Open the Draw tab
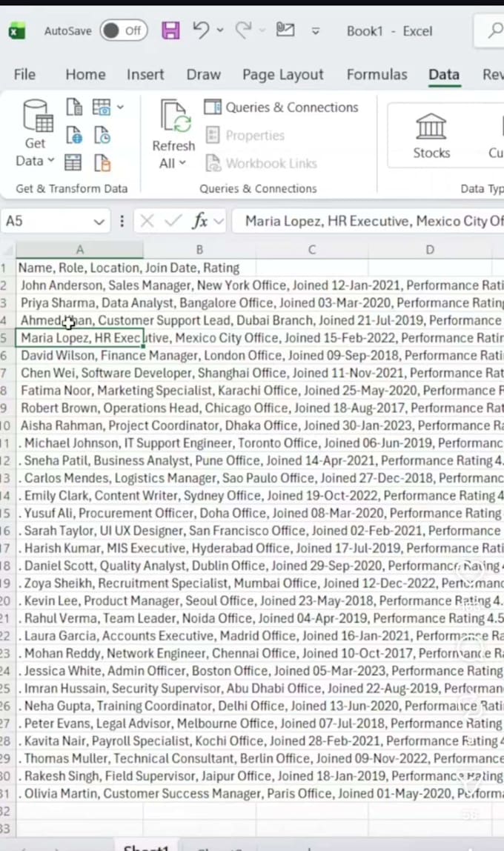The width and height of the screenshot is (504, 851). [x=203, y=74]
